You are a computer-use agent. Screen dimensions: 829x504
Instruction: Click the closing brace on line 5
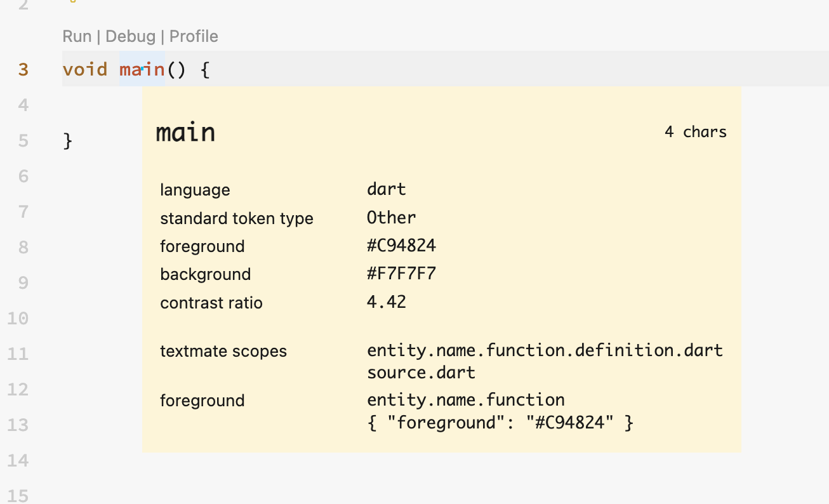(67, 140)
